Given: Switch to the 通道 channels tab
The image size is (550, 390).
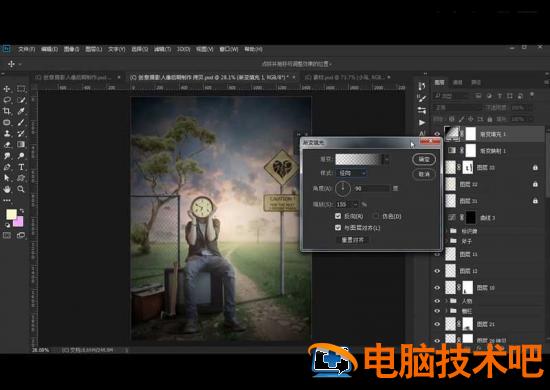Looking at the screenshot, I should click(x=457, y=82).
